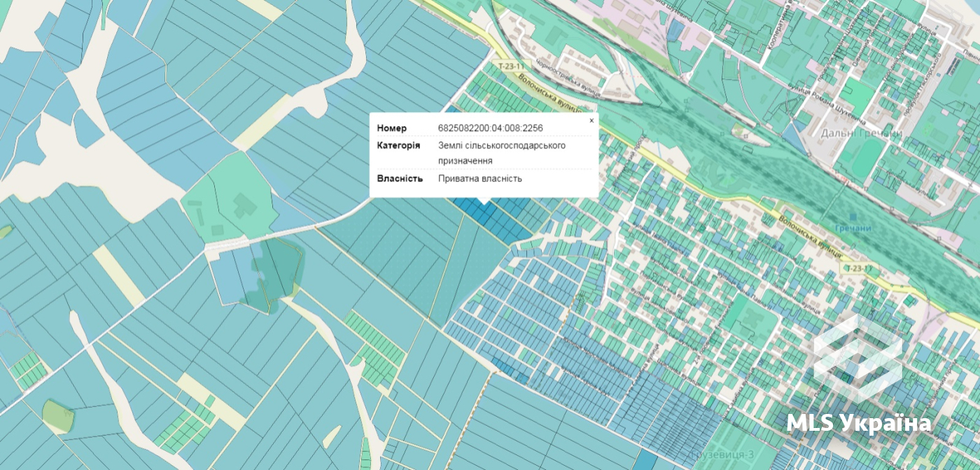
Task: Click T-23-11 road shield beside Чорноострівська вулиця
Action: (x=511, y=66)
